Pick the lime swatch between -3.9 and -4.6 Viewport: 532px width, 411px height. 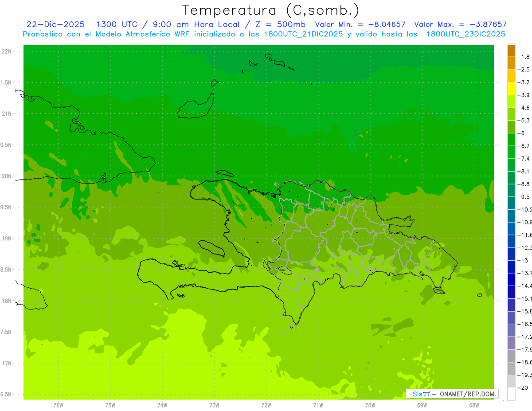pyautogui.click(x=511, y=102)
